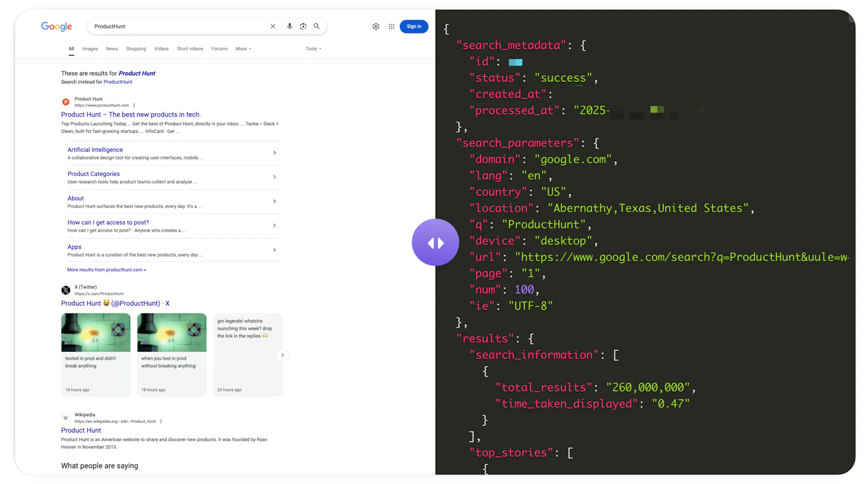
Task: Expand the About sitelink chevron
Action: pyautogui.click(x=275, y=201)
